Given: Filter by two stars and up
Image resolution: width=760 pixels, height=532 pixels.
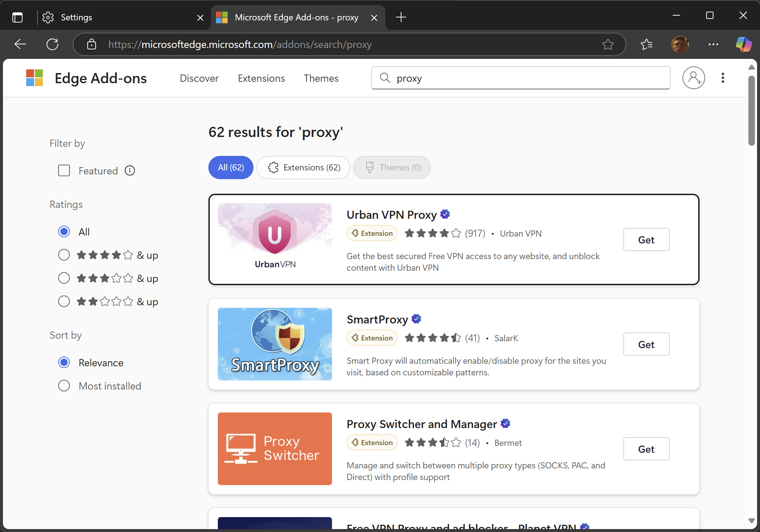Looking at the screenshot, I should pos(64,301).
